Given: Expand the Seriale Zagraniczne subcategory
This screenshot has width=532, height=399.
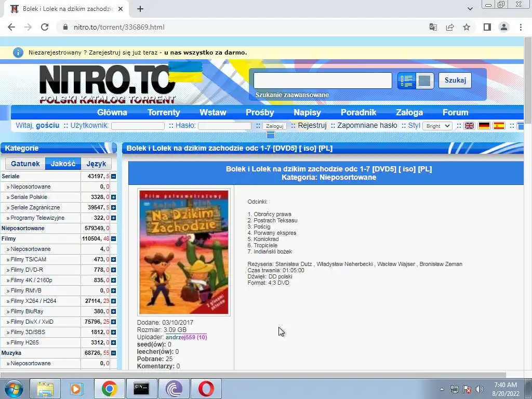Looking at the screenshot, I should 114,208.
